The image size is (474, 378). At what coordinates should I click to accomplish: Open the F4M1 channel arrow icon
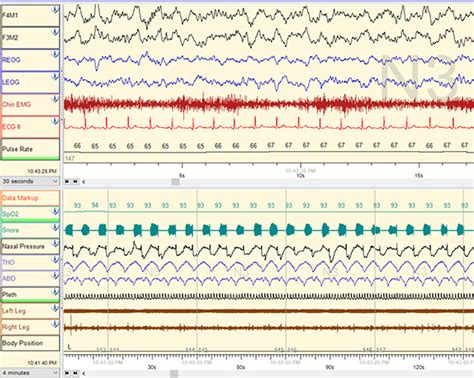(55, 10)
